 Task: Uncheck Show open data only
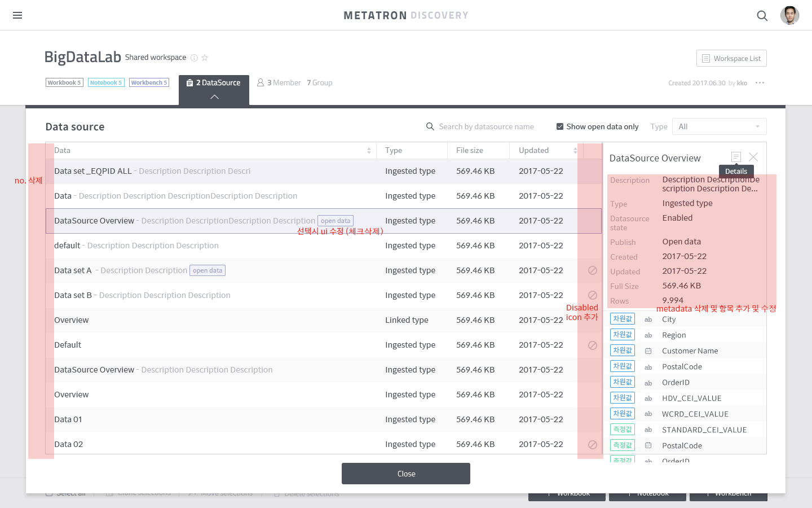tap(560, 126)
